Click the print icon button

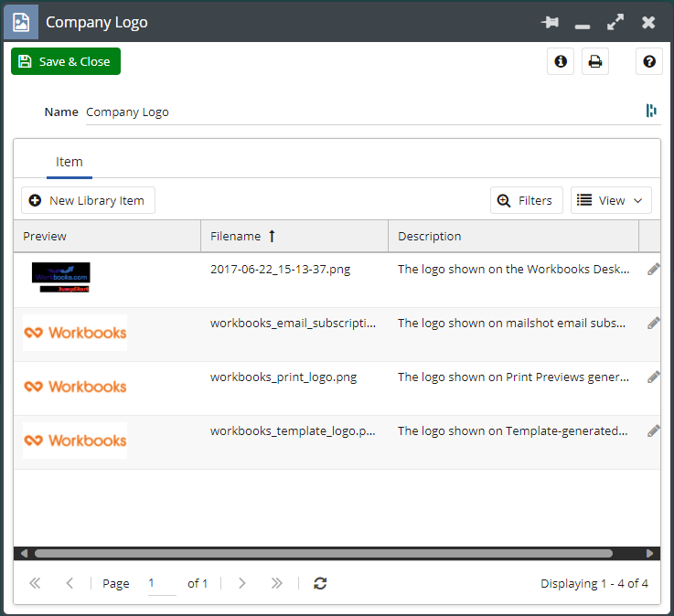[595, 62]
